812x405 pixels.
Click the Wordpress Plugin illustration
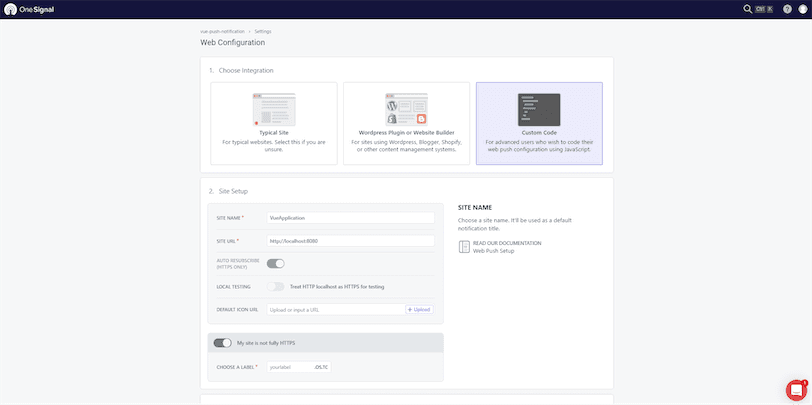pyautogui.click(x=407, y=109)
